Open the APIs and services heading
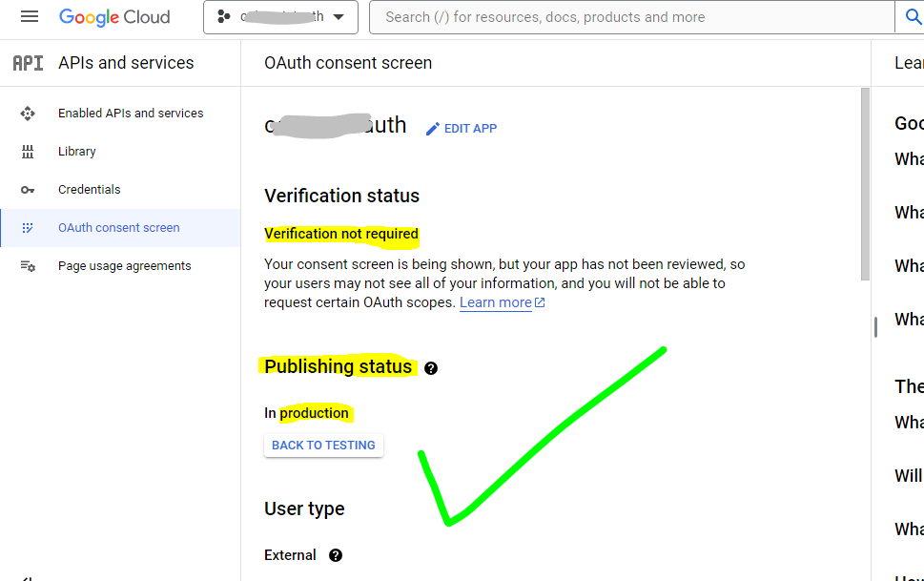Viewport: 924px width, 581px height. pos(126,63)
